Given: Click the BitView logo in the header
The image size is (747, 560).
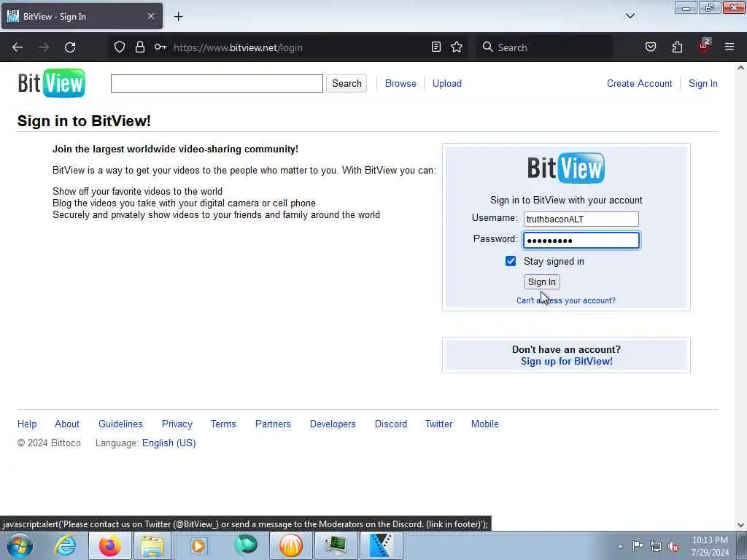Looking at the screenshot, I should pyautogui.click(x=52, y=83).
